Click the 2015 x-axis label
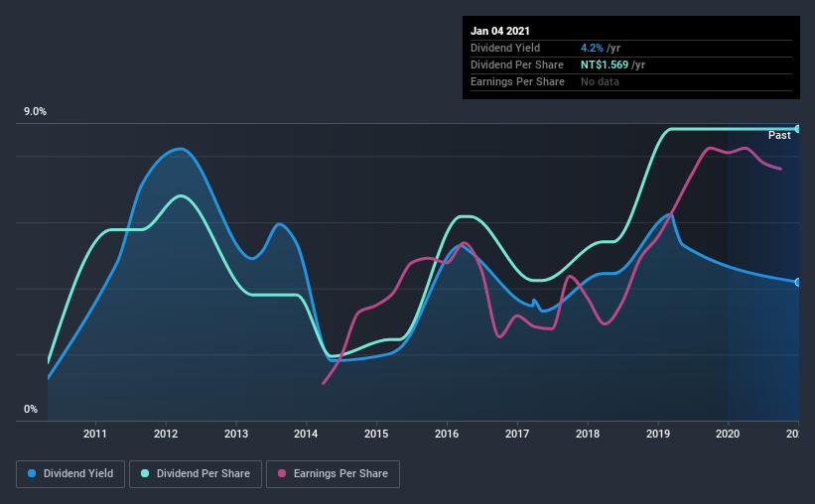Screen dimensions: 815x504 376,434
